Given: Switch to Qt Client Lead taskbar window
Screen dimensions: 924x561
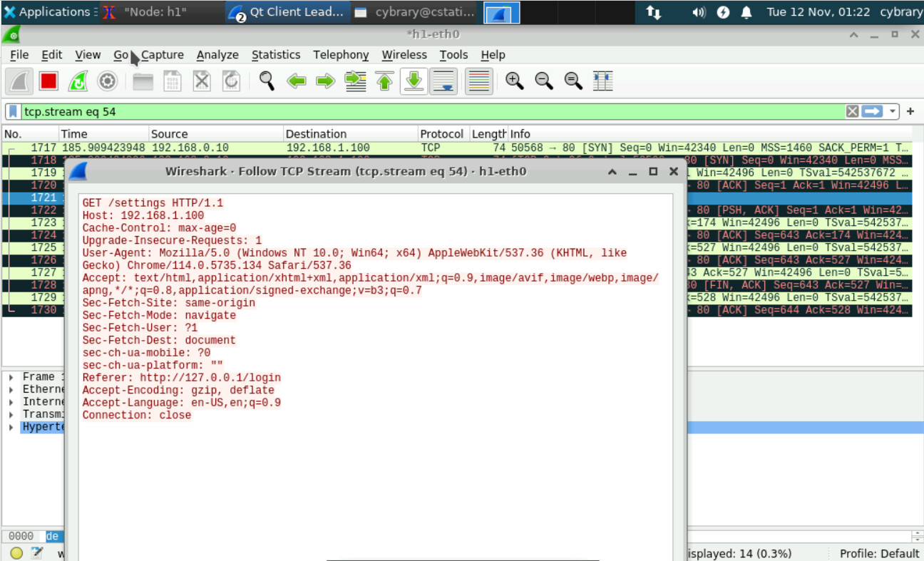Looking at the screenshot, I should 288,12.
